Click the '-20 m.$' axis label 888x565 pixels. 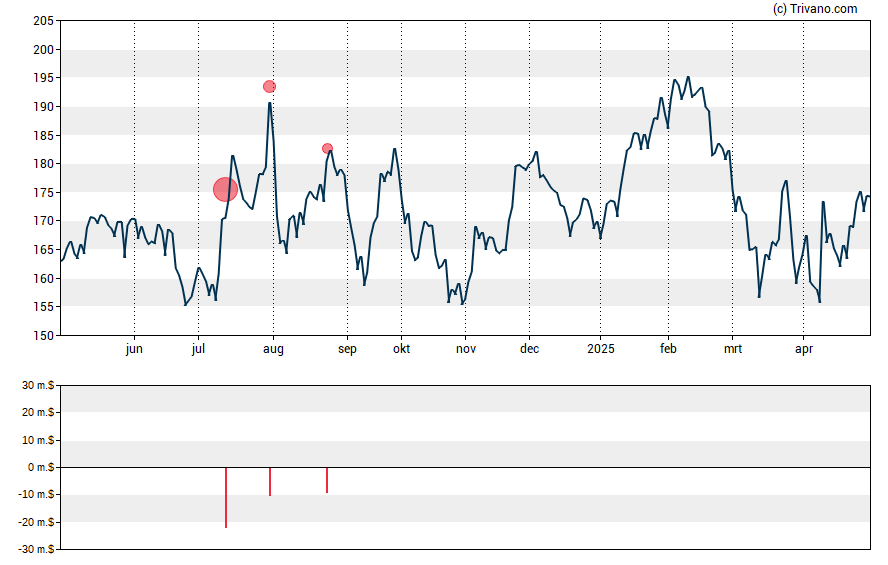pos(36,523)
